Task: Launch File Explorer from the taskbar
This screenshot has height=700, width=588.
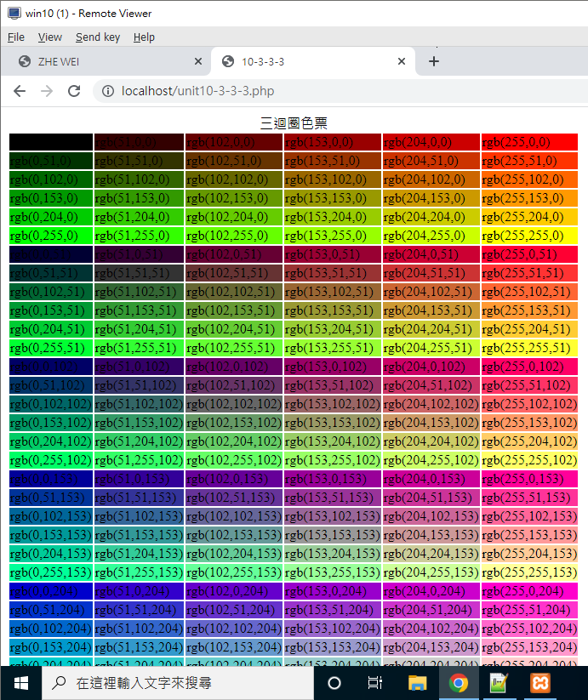Action: (417, 682)
